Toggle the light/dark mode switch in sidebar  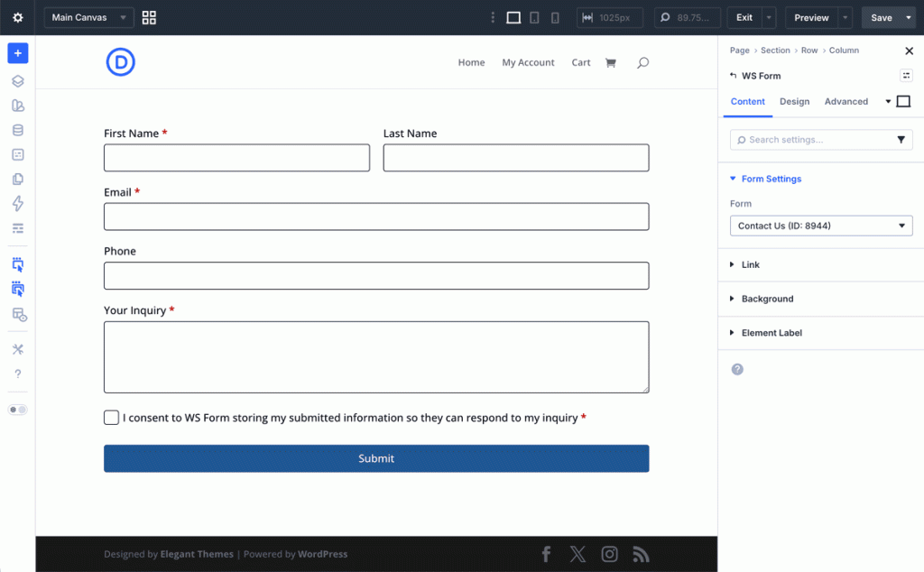(x=18, y=410)
